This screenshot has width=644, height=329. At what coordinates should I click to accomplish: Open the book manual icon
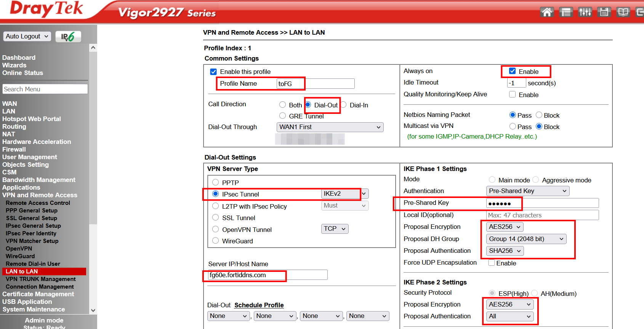(x=623, y=12)
